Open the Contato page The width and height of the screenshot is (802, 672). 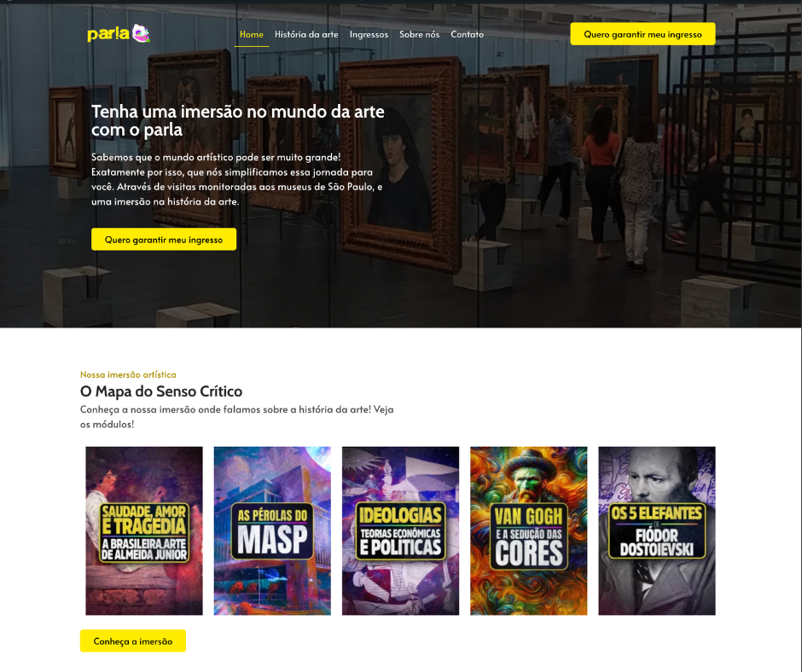coord(467,34)
